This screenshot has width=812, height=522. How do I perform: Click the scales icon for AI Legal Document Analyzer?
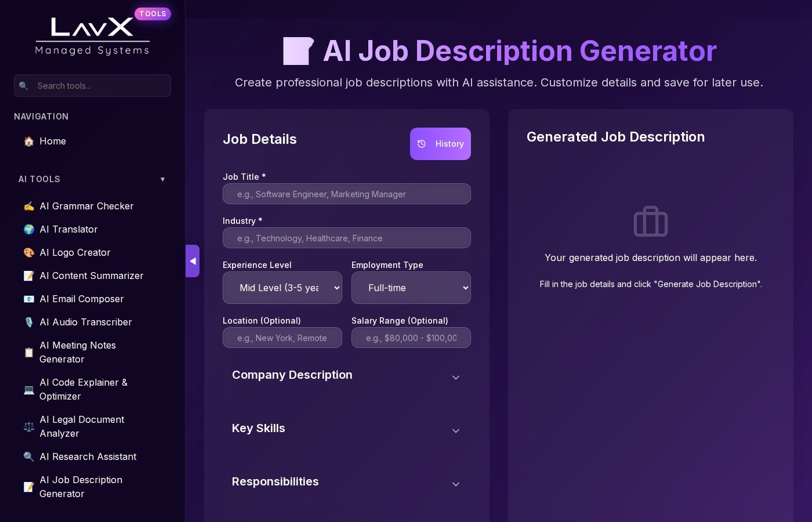click(28, 427)
